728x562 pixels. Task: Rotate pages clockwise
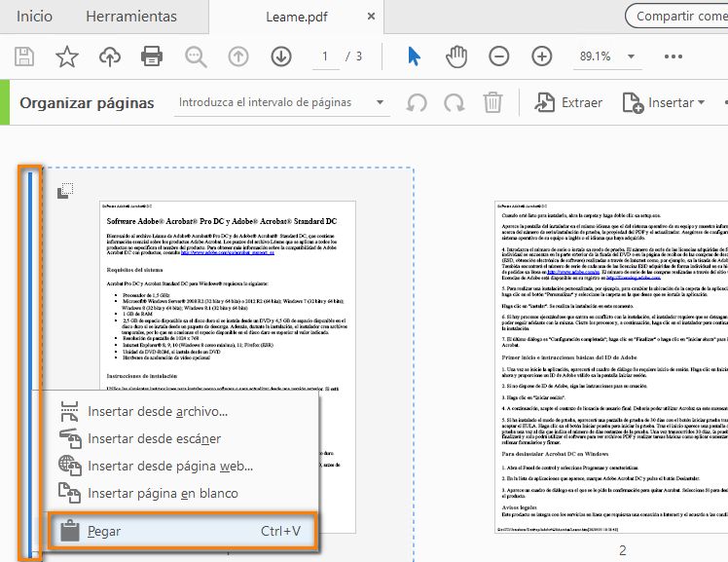[455, 102]
